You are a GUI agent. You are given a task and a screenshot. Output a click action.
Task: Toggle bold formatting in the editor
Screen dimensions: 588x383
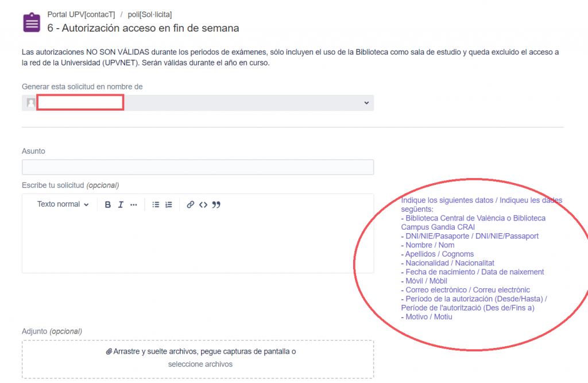(x=107, y=205)
